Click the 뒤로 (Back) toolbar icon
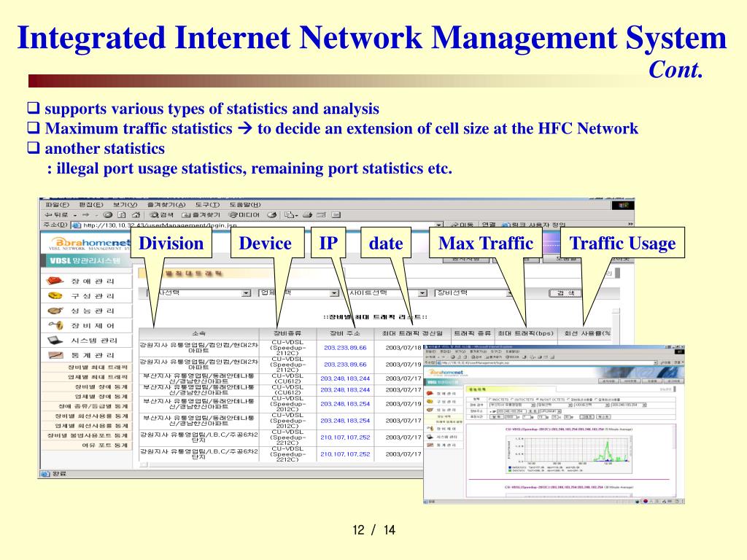 56,215
